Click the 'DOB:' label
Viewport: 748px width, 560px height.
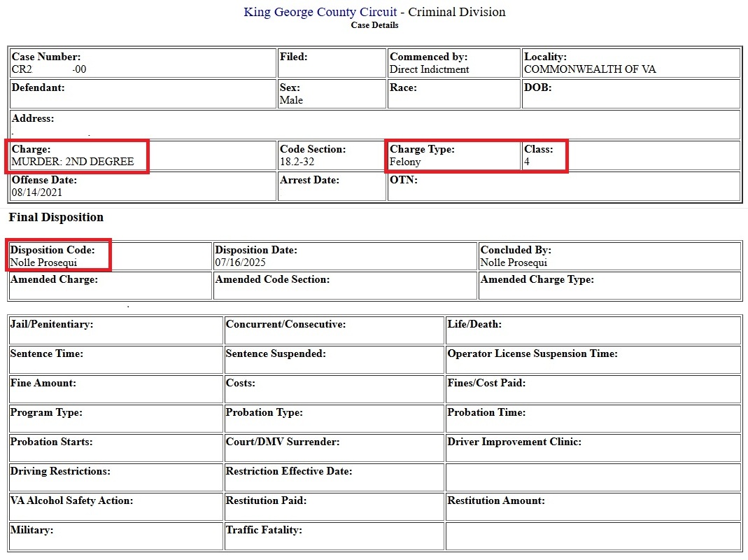coord(537,87)
